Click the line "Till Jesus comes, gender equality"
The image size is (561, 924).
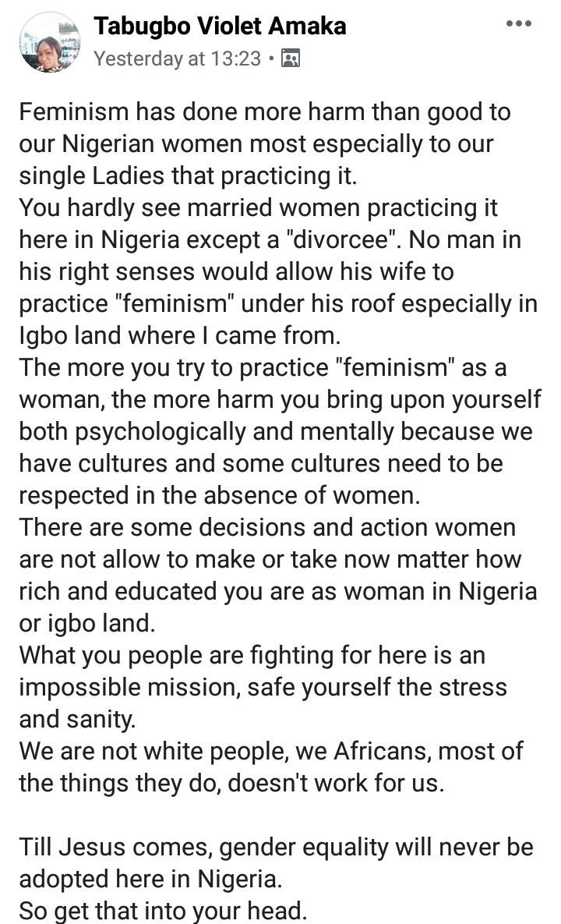coord(277,847)
